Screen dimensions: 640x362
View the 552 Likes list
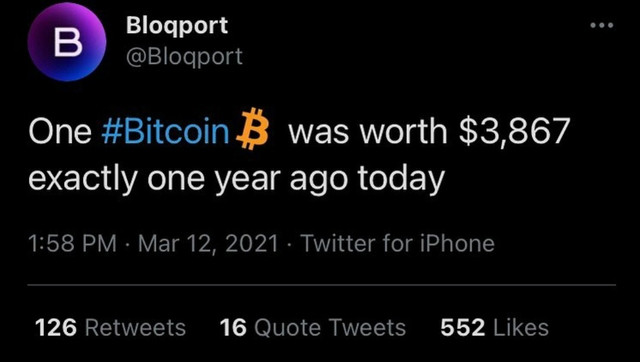point(494,327)
